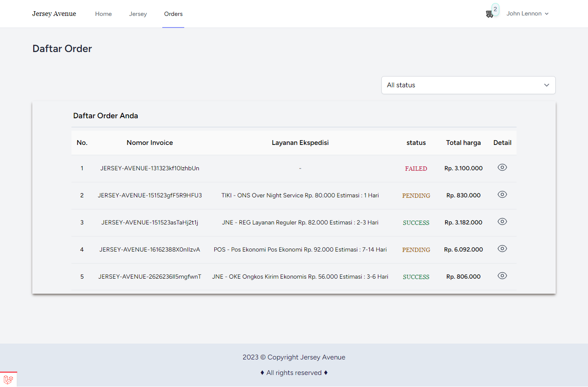Click invoice JERSEY-AVENUE-16162388X0nIlzvA text
The image size is (588, 387).
150,249
